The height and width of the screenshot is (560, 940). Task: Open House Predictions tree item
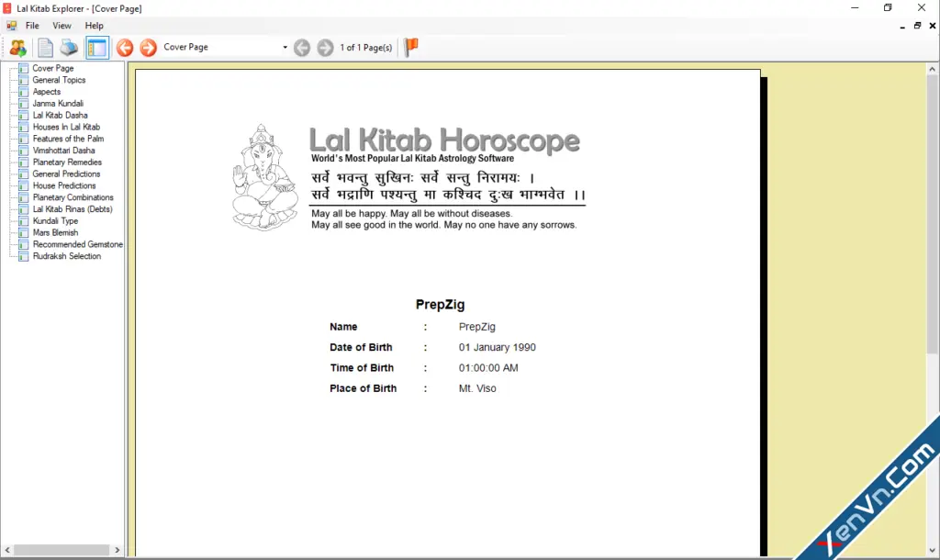pyautogui.click(x=64, y=185)
